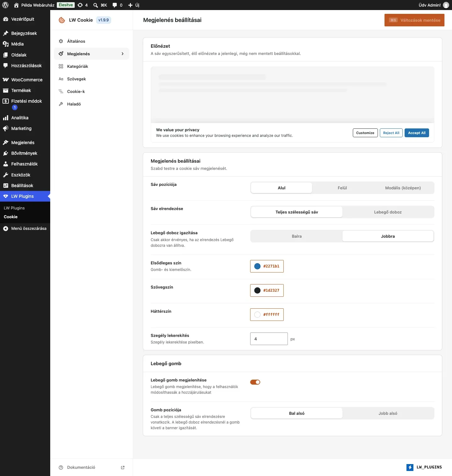The image size is (452, 476).
Task: Toggle the Lebegő gomb megjelenítése switch
Action: pyautogui.click(x=255, y=382)
